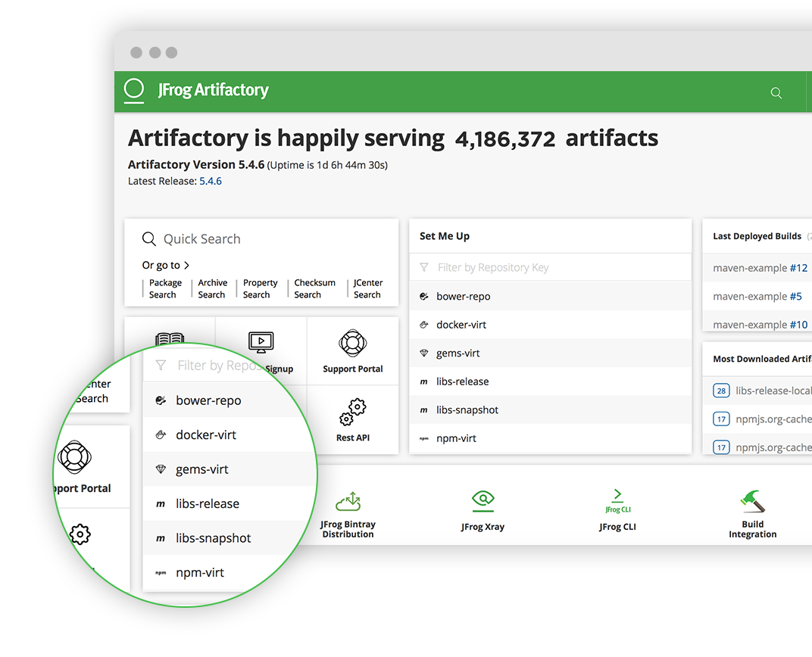The width and height of the screenshot is (812, 657).
Task: Open the search icon in the green header
Action: 776,93
